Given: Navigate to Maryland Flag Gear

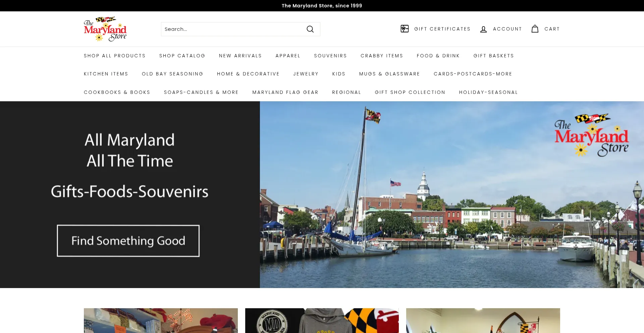Looking at the screenshot, I should pos(285,92).
